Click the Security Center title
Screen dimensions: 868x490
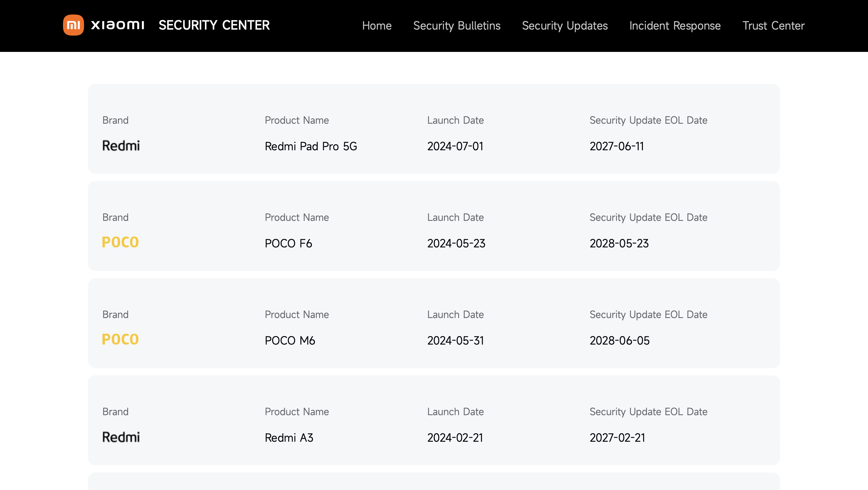click(x=214, y=25)
